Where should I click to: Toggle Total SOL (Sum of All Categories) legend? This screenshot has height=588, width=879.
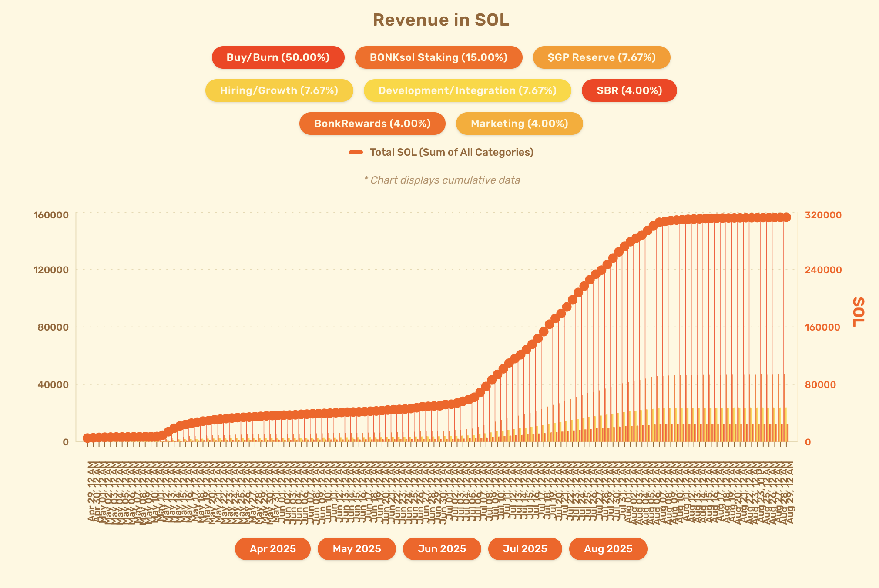click(451, 152)
